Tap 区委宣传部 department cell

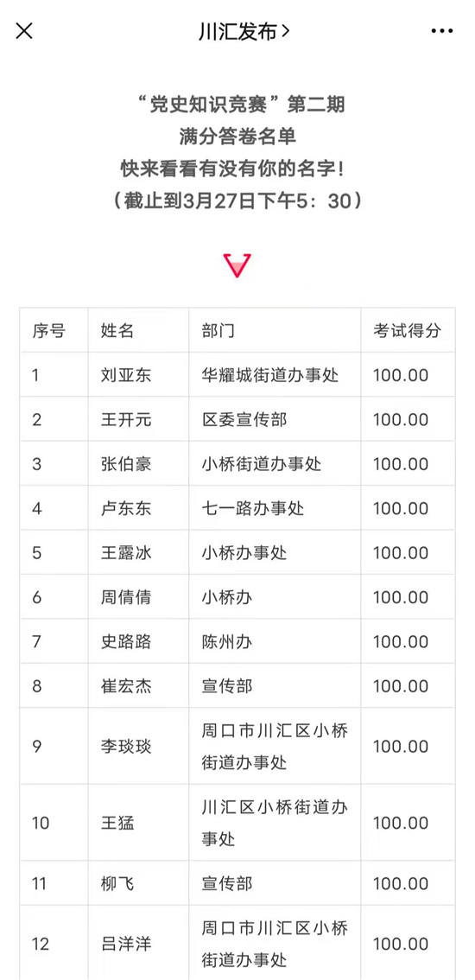[x=244, y=419]
